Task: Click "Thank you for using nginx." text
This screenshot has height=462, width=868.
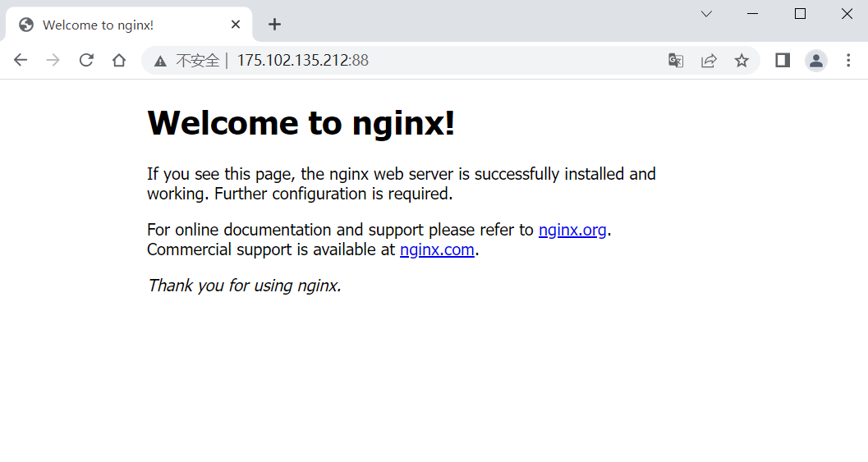Action: [x=244, y=286]
